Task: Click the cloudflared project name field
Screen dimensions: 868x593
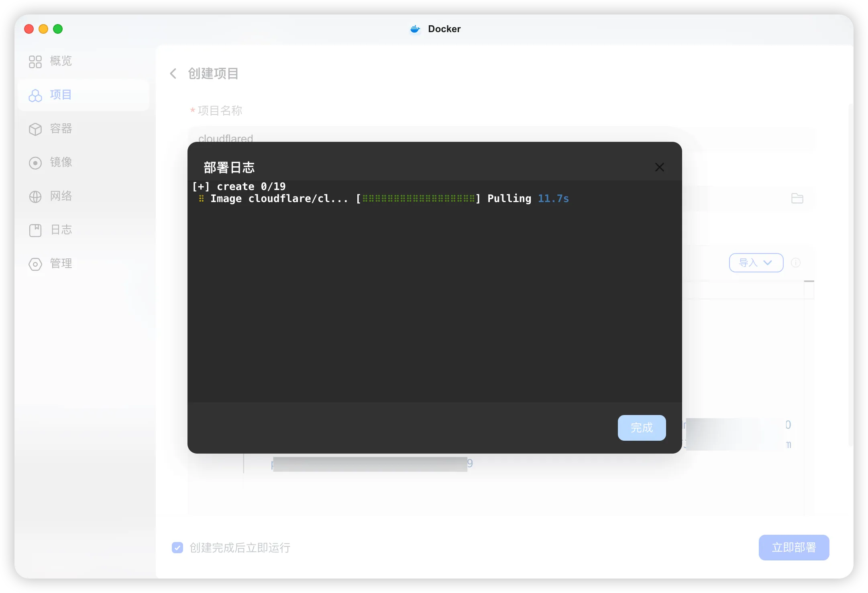Action: [x=501, y=139]
